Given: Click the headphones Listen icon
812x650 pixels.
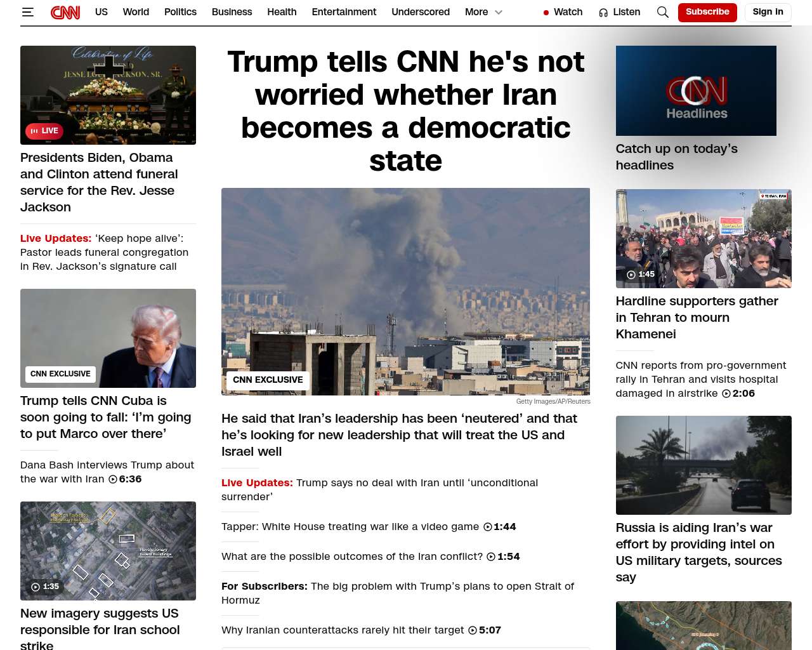Looking at the screenshot, I should (x=603, y=12).
